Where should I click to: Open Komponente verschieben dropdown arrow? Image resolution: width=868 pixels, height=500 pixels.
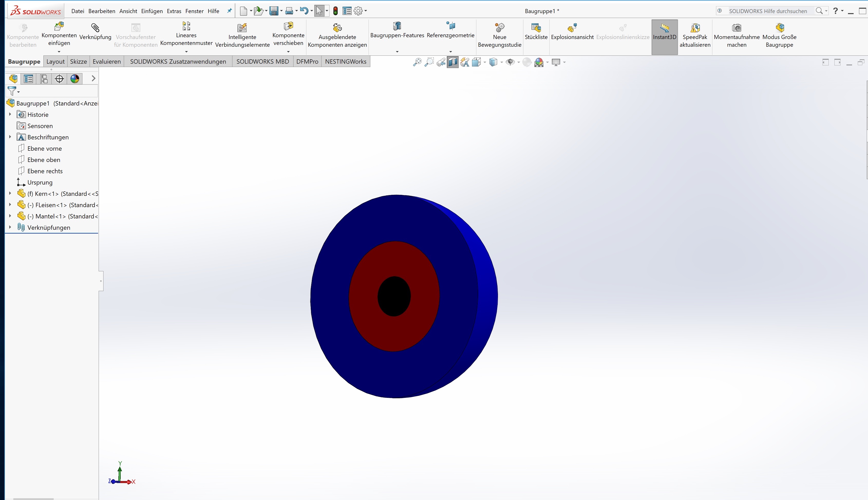(x=288, y=52)
